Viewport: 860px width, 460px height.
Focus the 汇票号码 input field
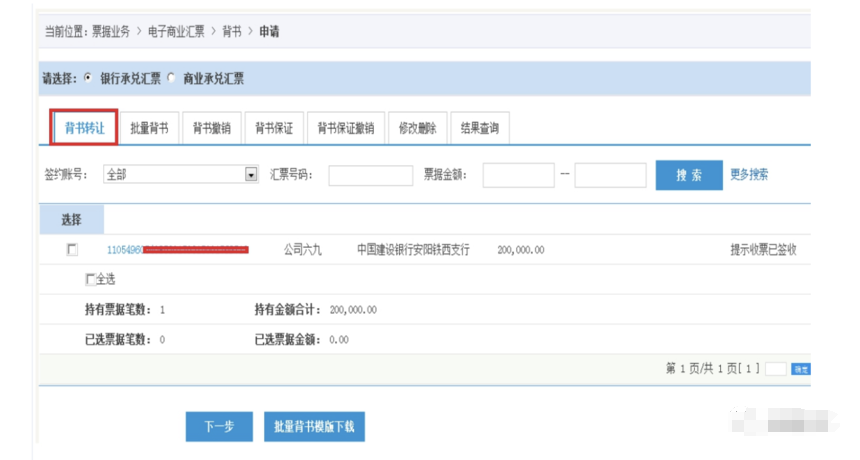tap(370, 176)
